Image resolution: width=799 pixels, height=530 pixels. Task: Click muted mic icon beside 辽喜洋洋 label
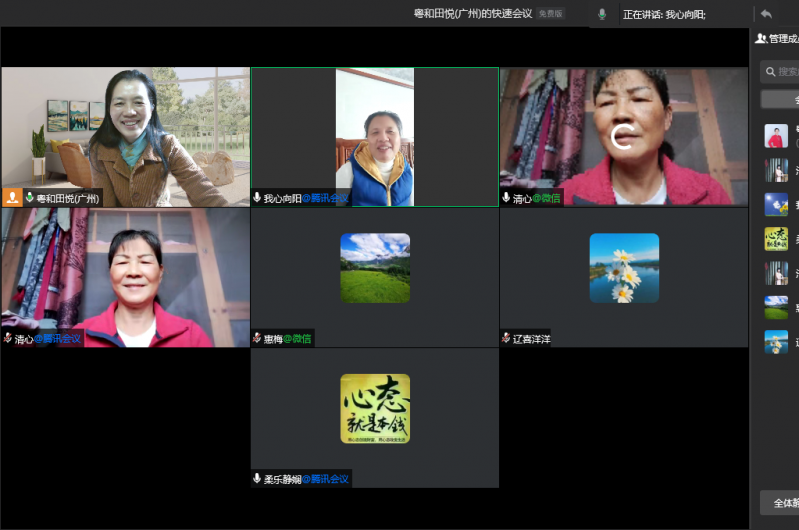point(506,339)
